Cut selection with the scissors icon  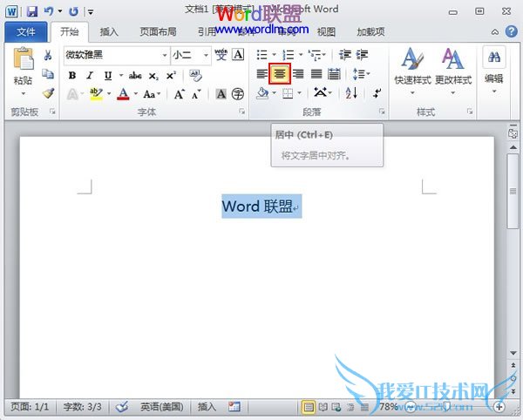[x=48, y=56]
